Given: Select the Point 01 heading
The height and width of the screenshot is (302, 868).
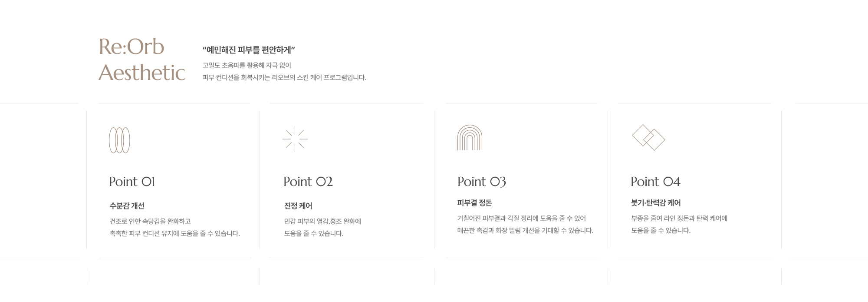Looking at the screenshot, I should pos(132,182).
